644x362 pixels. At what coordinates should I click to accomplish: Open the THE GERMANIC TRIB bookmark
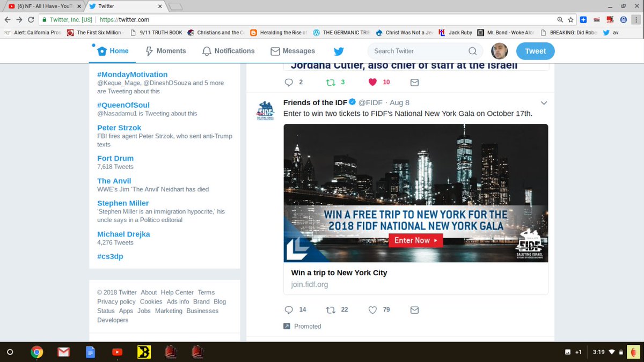pyautogui.click(x=341, y=32)
